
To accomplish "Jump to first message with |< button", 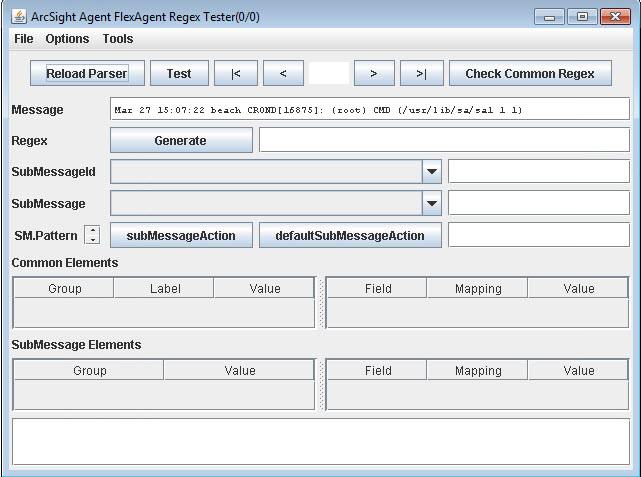I will (x=235, y=74).
